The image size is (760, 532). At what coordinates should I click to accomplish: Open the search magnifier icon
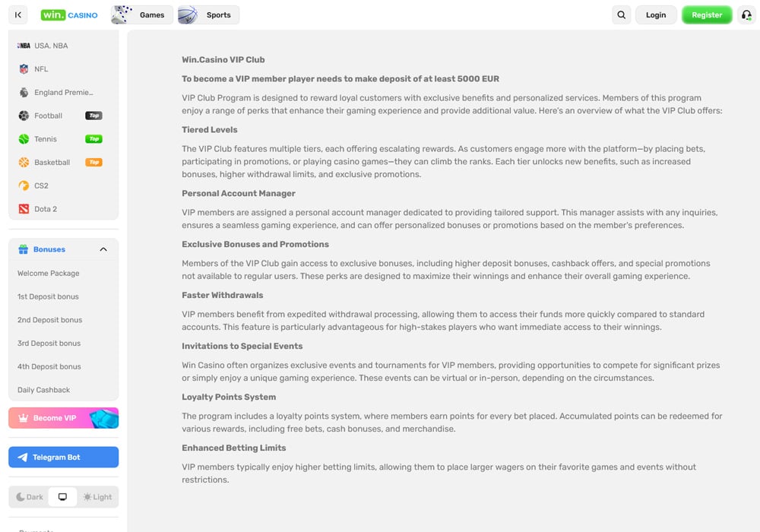point(622,15)
